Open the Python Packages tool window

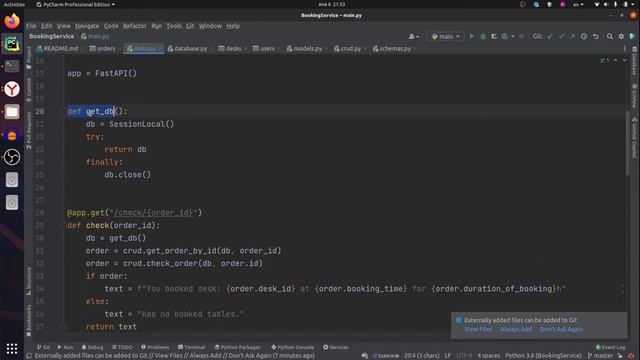click(237, 347)
